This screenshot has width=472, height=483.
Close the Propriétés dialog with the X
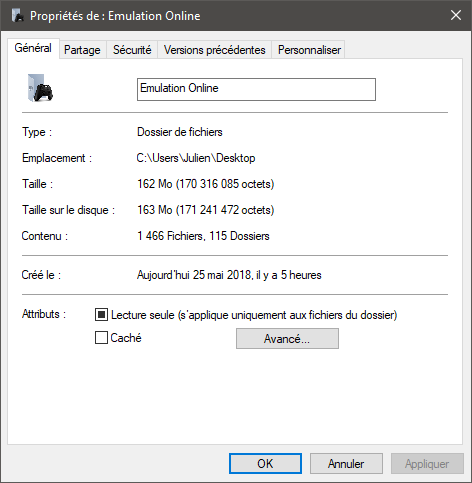(456, 15)
